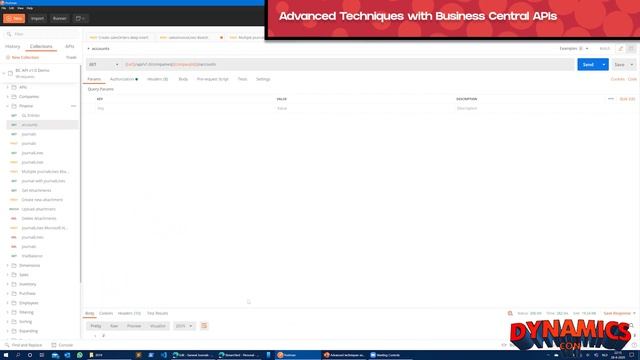Select the response Body tab
Image resolution: width=640 pixels, height=360 pixels.
(x=89, y=313)
